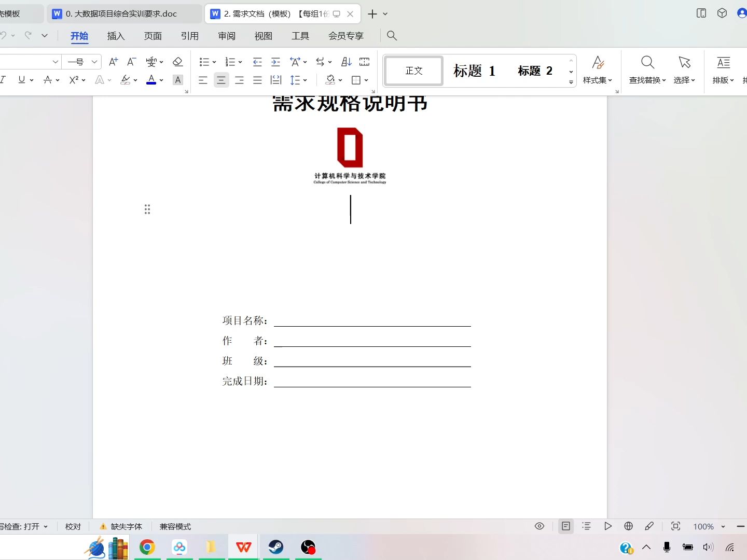
Task: Apply paragraph shading fill
Action: [x=330, y=80]
